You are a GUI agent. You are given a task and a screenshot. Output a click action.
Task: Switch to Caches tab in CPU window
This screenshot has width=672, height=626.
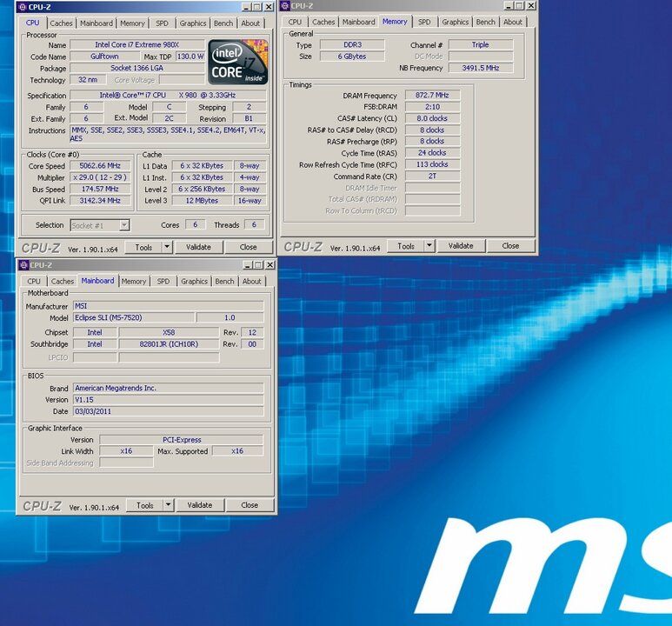[x=61, y=23]
